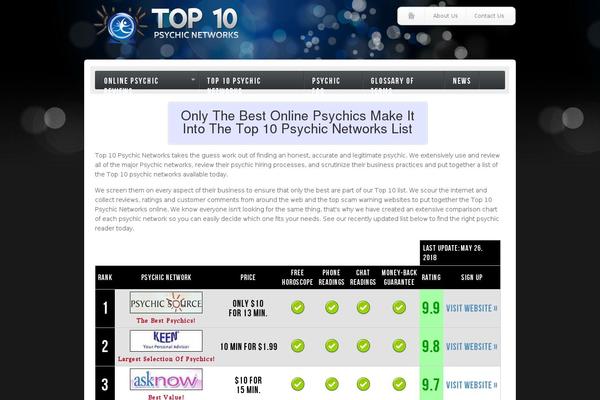Click the Only The Best Online Psychics heading
600x400 pixels.
297,122
